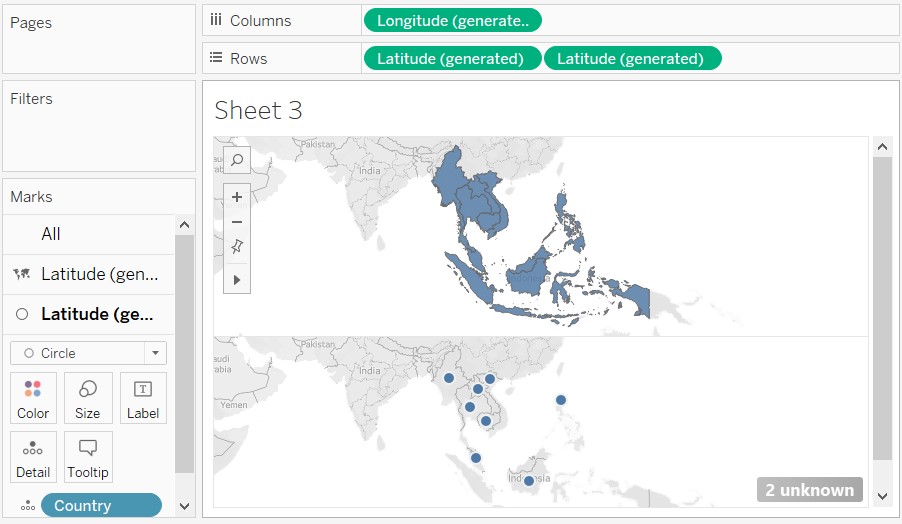Viewport: 902px width, 524px height.
Task: Click the detail icon beside the Country pill
Action: coord(28,506)
